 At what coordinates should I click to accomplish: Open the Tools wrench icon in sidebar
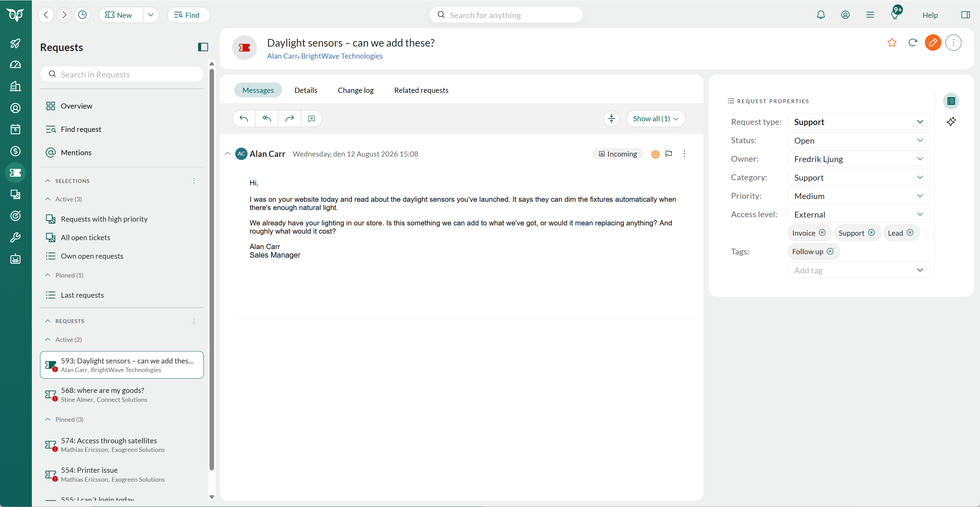click(15, 237)
